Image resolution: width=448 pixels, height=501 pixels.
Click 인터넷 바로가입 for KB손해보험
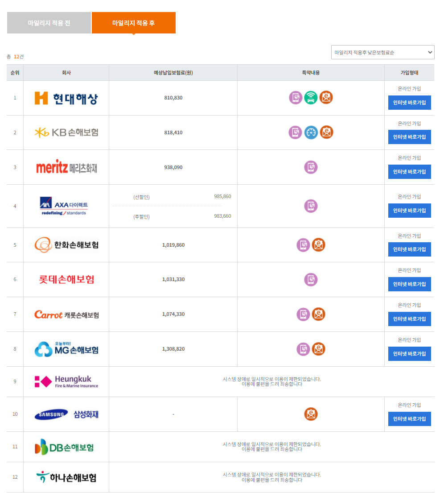pos(409,137)
